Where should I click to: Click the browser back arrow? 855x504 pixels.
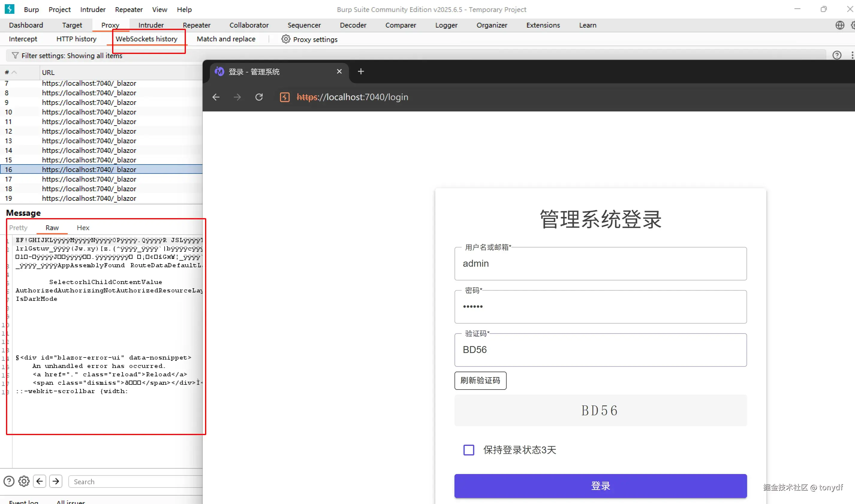(216, 97)
